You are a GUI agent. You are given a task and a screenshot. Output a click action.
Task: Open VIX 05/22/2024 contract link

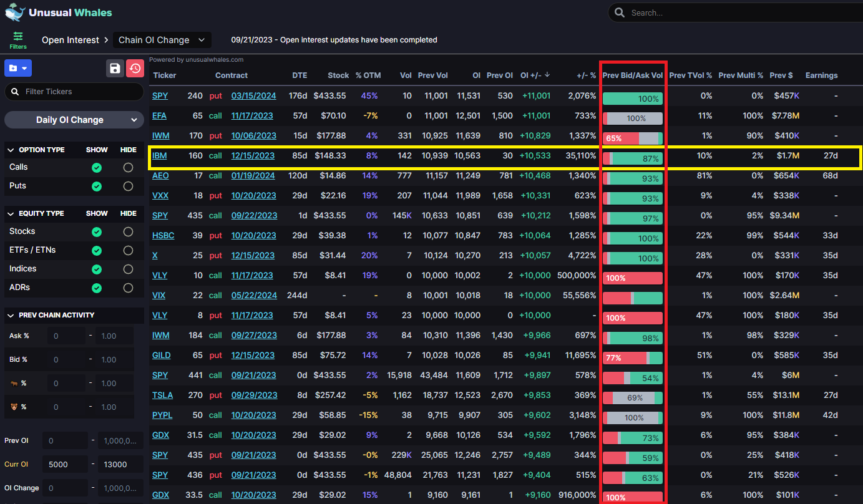254,296
